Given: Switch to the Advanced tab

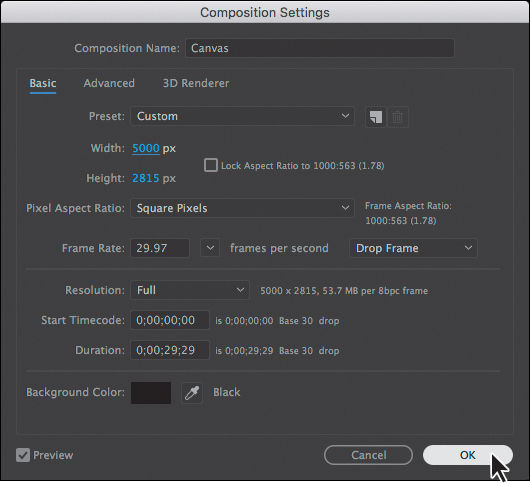Looking at the screenshot, I should click(x=109, y=83).
